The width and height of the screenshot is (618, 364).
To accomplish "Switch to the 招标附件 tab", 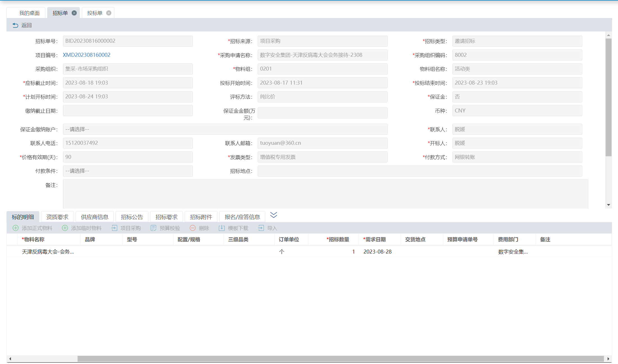I will 201,217.
